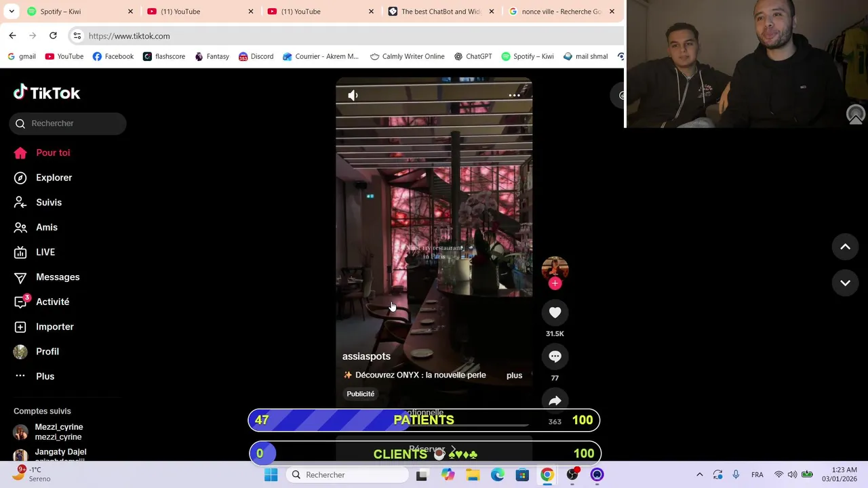Open the tab search dropdown arrow
Viewport: 868px width, 488px height.
[x=12, y=12]
